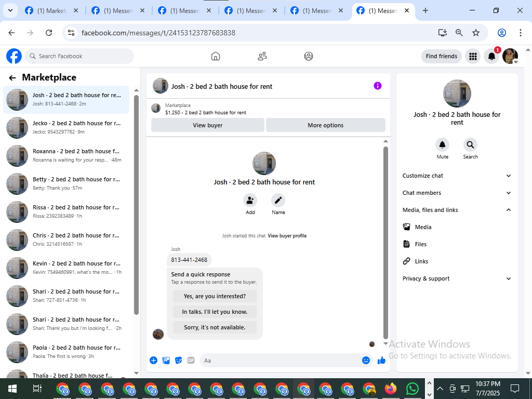Send a thumbs-up like

[382, 361]
